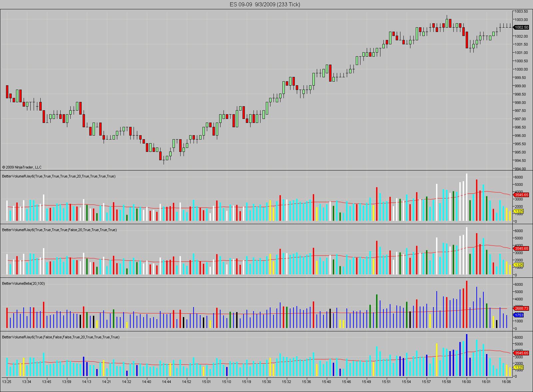This screenshot has width=533, height=392.
Task: Click the 15:51 time axis label
Action: [x=386, y=382]
